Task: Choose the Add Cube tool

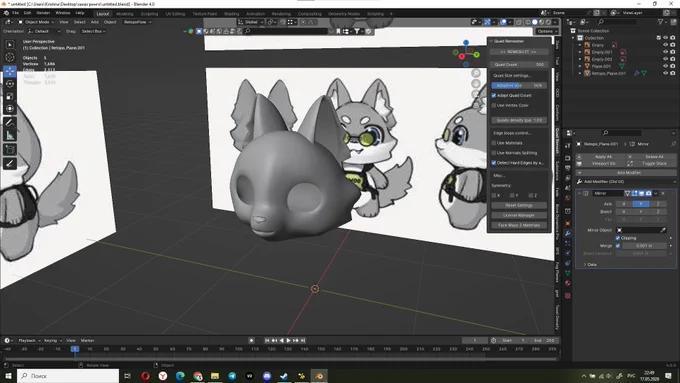Action: [10, 150]
